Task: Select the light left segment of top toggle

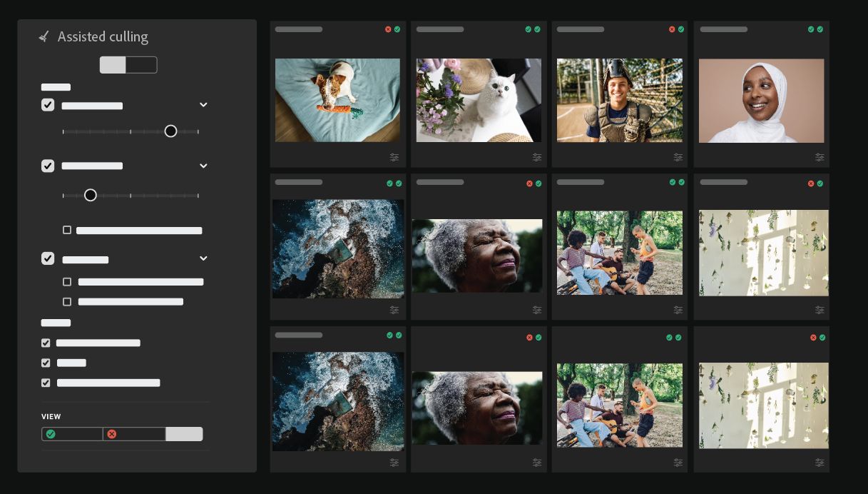Action: pyautogui.click(x=113, y=65)
